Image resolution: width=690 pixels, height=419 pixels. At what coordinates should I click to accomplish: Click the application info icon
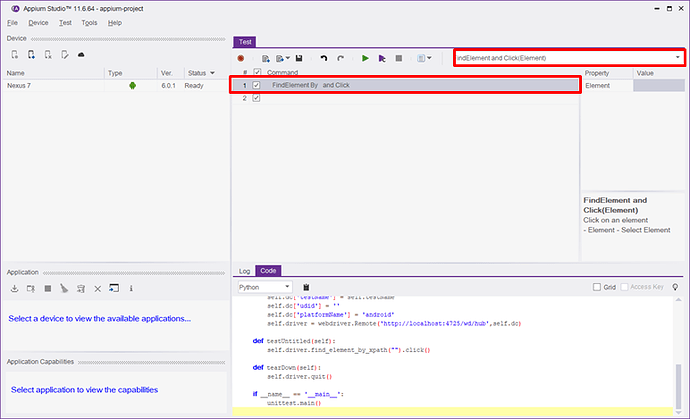(x=131, y=289)
